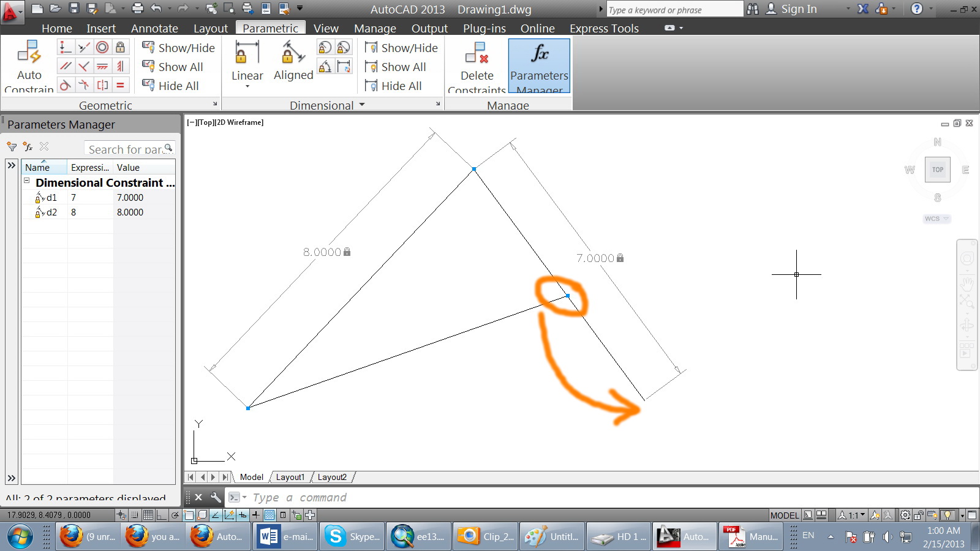Click the Search for parameter field
The image size is (980, 551).
[127, 149]
